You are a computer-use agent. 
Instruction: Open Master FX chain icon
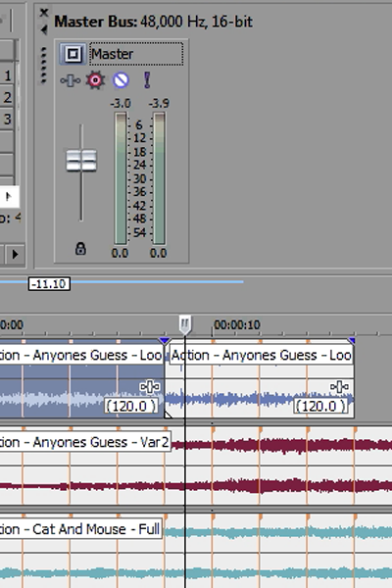(x=71, y=80)
